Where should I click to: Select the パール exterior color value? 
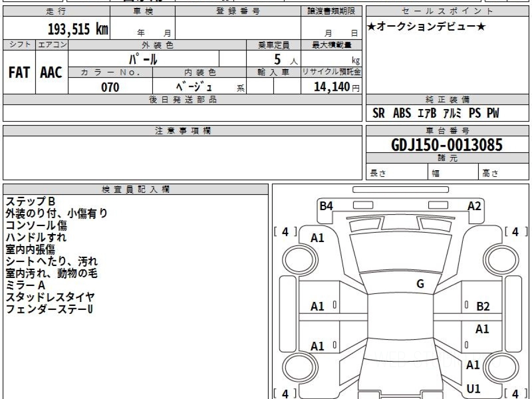(x=144, y=59)
